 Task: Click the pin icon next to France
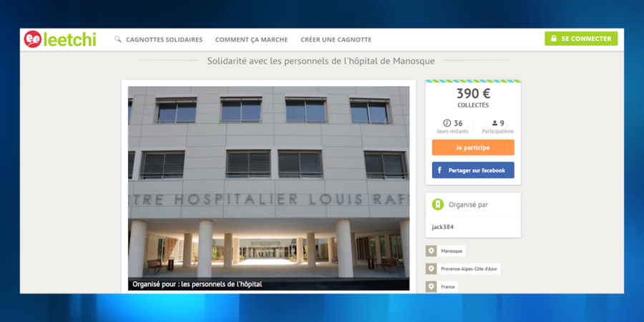coord(431,287)
